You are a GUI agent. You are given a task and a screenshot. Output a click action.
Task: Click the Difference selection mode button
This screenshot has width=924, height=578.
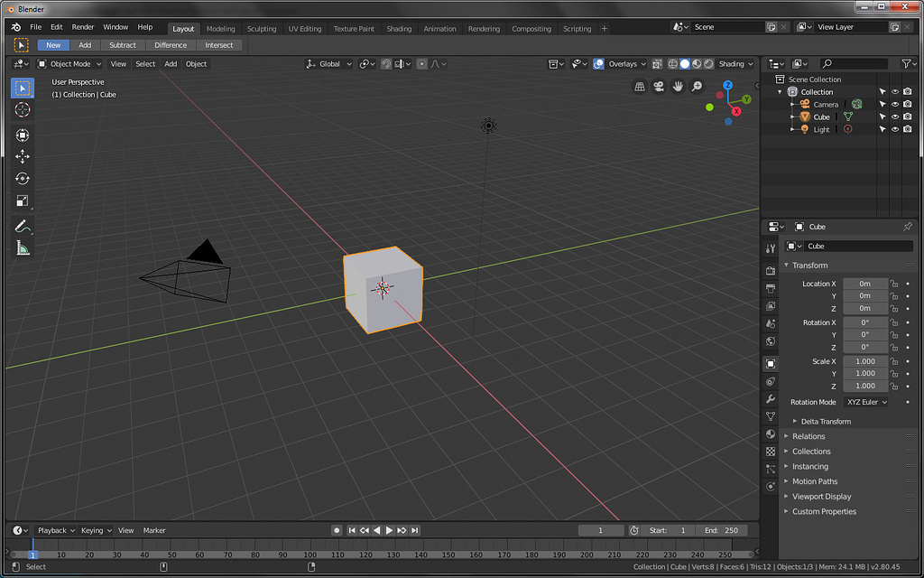[x=171, y=45]
